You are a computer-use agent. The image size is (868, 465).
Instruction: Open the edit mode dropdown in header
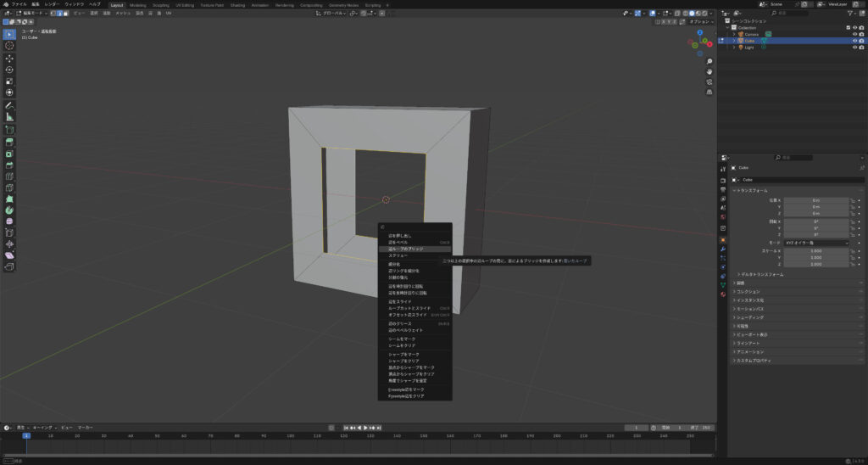32,13
